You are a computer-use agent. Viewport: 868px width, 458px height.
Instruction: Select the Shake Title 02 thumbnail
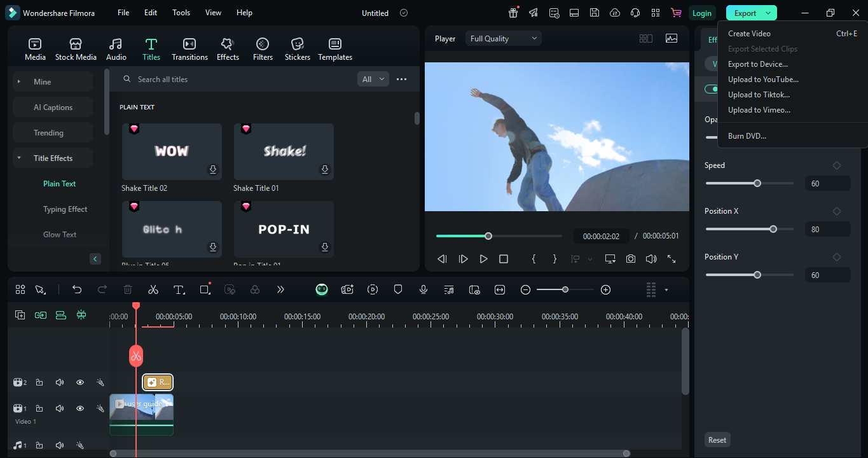(x=172, y=151)
